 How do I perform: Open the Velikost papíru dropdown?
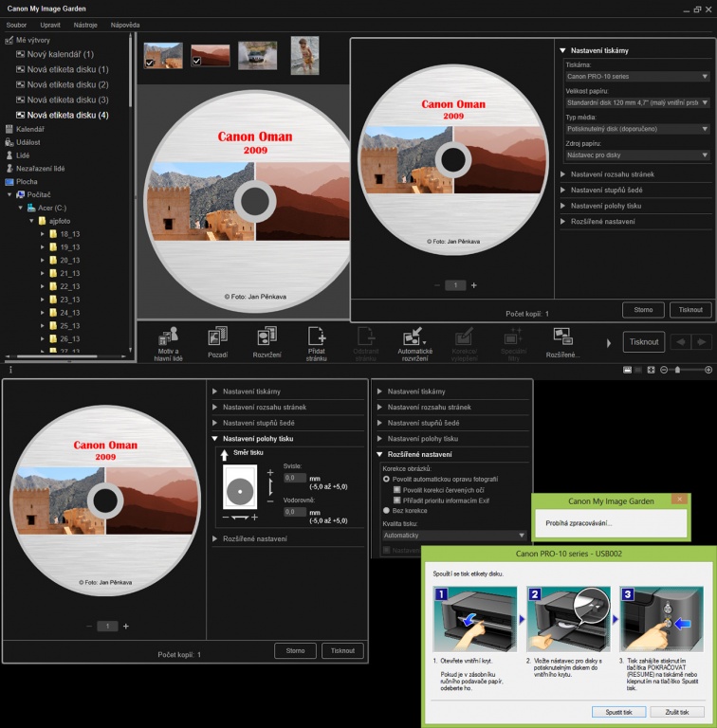click(x=637, y=102)
